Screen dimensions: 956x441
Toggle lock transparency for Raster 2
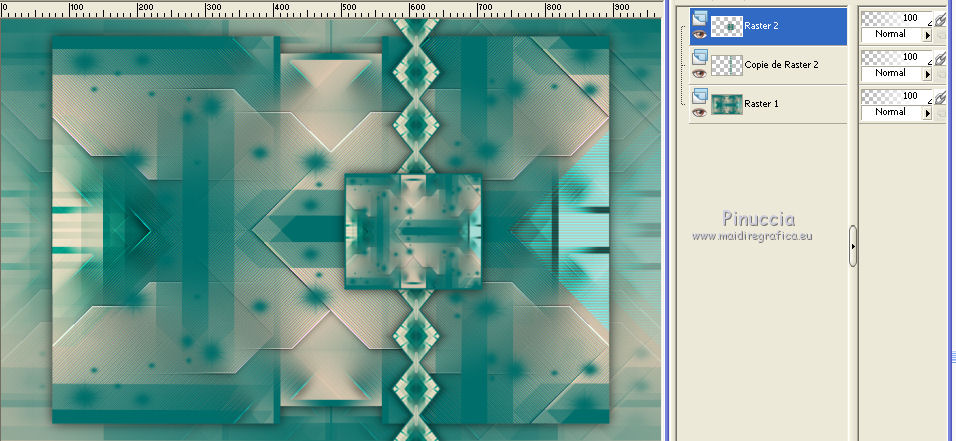pos(940,35)
